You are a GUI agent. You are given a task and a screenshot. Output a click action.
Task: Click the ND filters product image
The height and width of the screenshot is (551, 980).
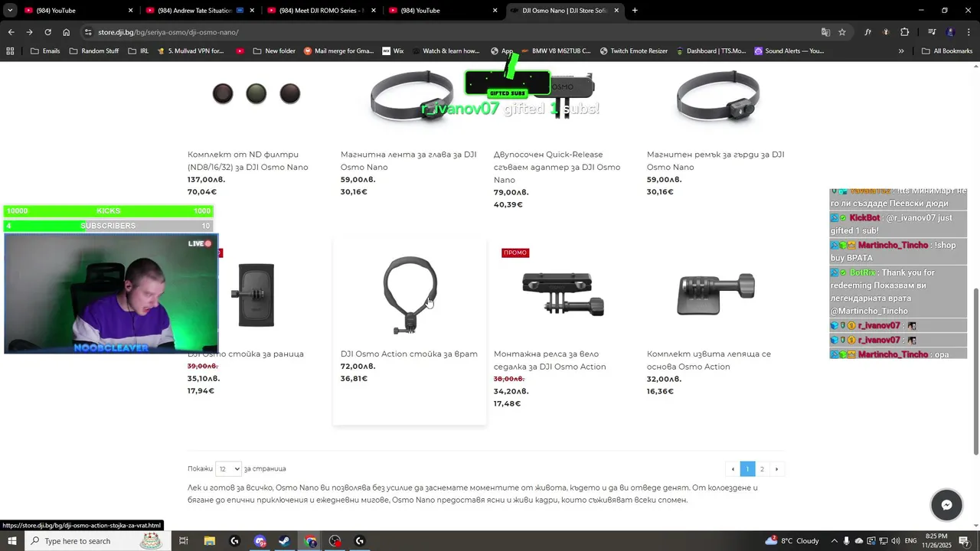256,94
